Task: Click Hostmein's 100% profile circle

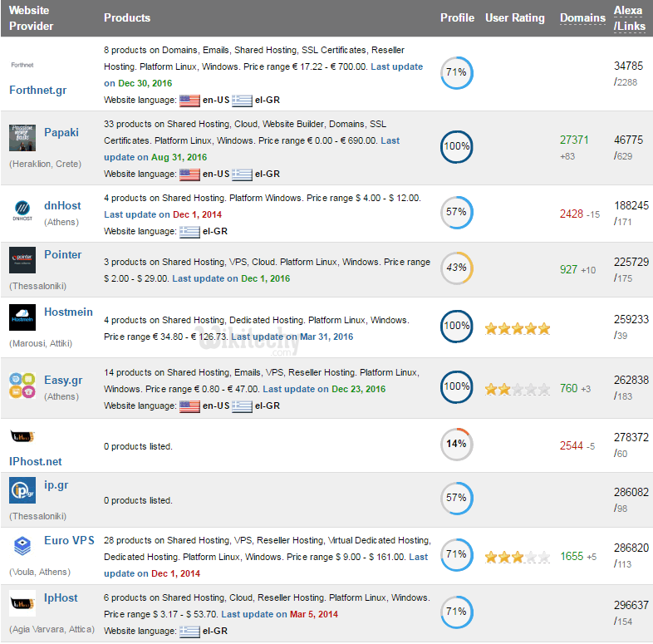Action: pyautogui.click(x=457, y=327)
